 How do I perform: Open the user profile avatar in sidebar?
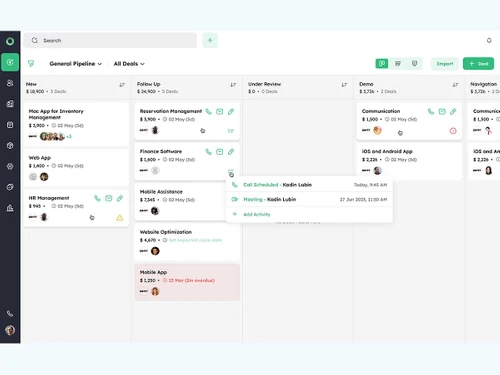tap(10, 330)
